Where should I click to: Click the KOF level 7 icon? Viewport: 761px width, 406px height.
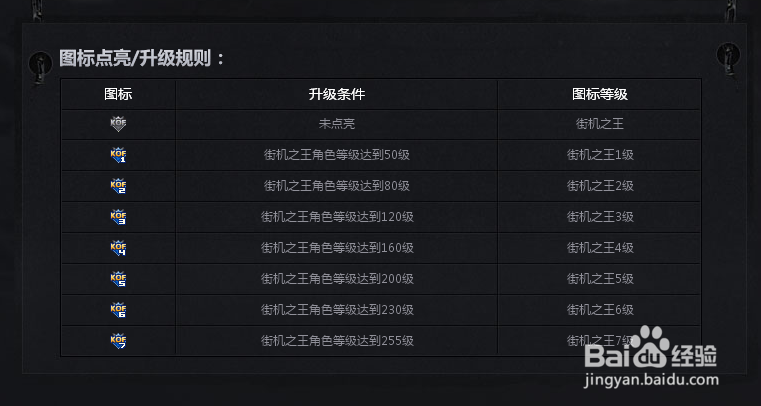point(118,341)
